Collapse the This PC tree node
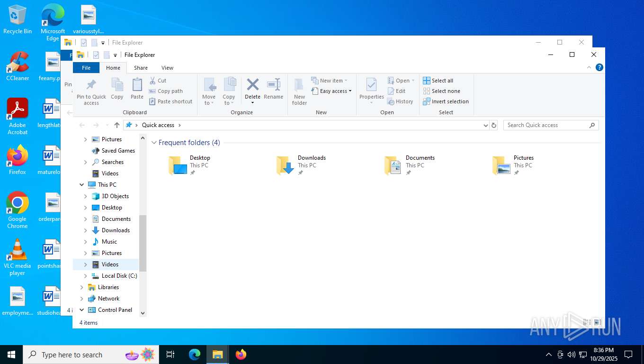The width and height of the screenshot is (644, 364). pos(81,185)
